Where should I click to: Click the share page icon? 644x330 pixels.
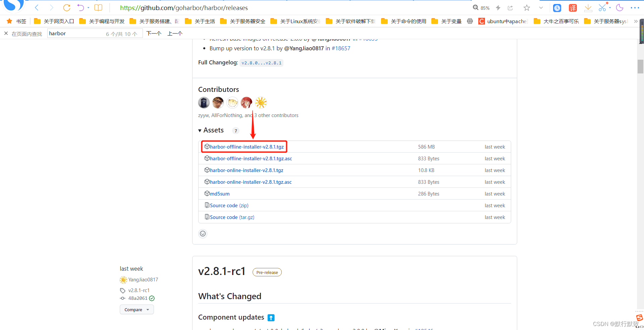click(511, 8)
